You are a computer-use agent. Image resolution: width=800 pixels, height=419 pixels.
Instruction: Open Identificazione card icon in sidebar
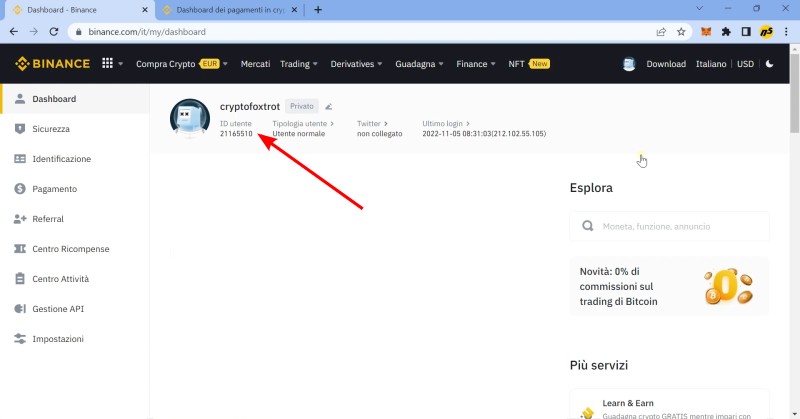(x=20, y=159)
